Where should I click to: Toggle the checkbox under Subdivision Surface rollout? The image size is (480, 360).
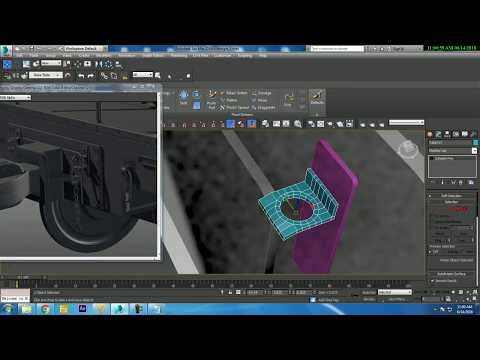click(x=432, y=281)
